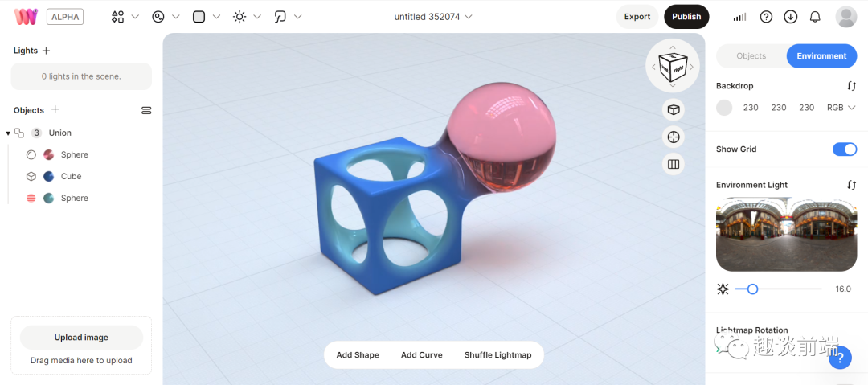Screen dimensions: 868x385
Task: Rotate view down with gizmo arrow
Action: coord(673,85)
